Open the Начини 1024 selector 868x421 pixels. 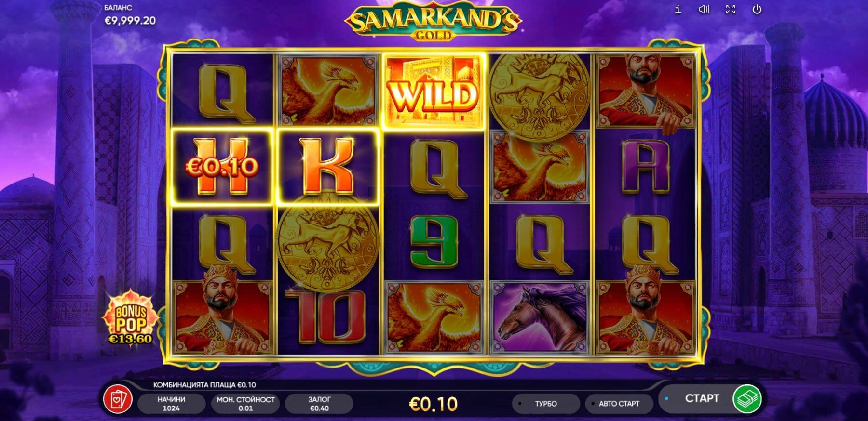171,404
